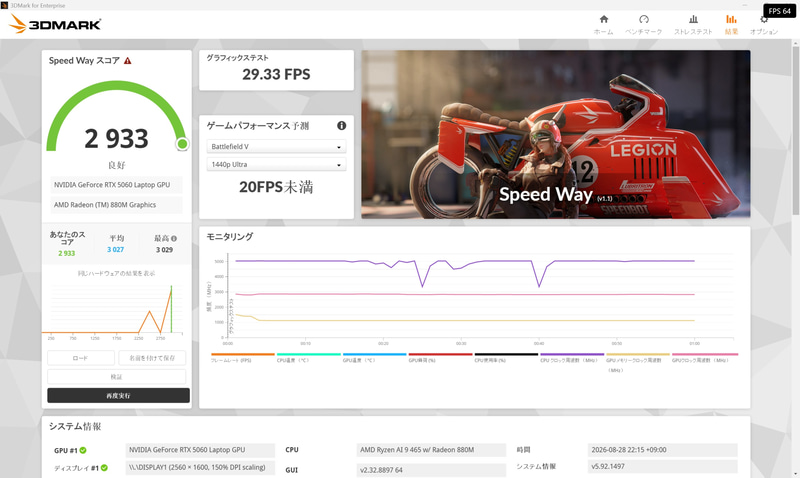
Task: Click the ロード (Load) button
Action: (81, 358)
